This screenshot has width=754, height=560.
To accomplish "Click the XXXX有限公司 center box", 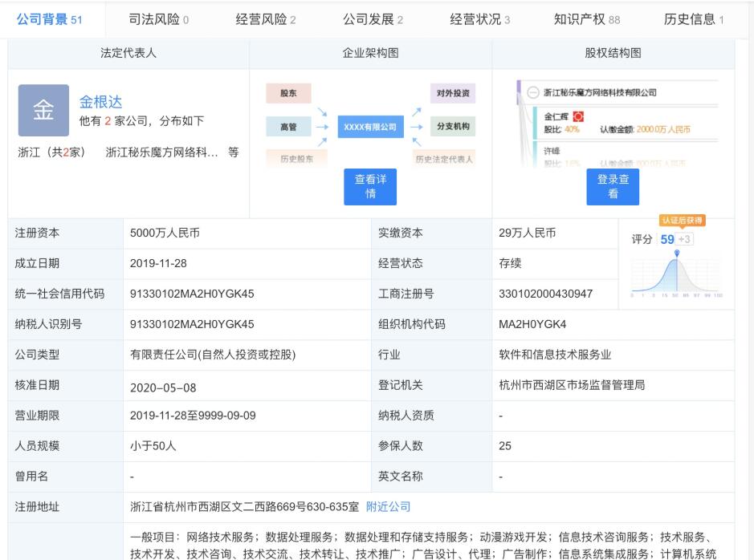I will [370, 127].
